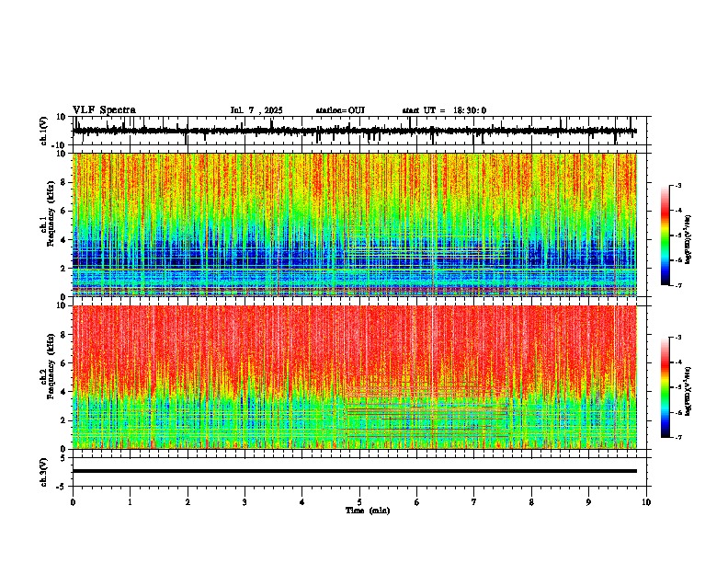Select the "station=" label in the header

[332, 110]
